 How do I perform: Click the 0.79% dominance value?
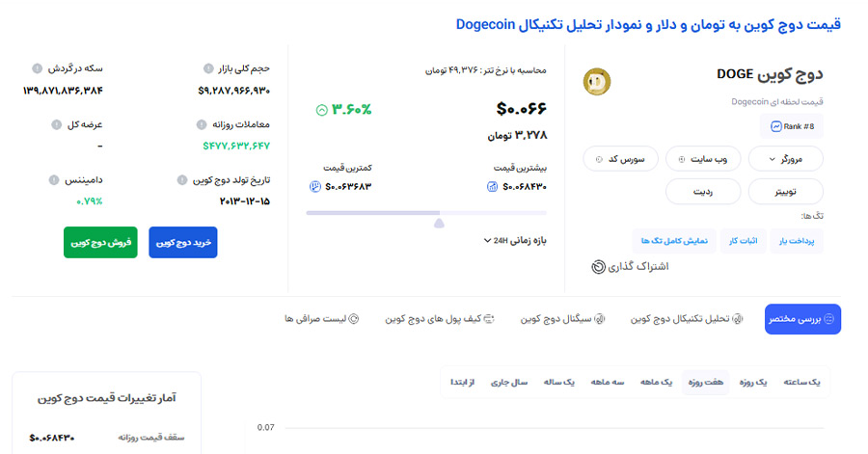click(x=89, y=201)
